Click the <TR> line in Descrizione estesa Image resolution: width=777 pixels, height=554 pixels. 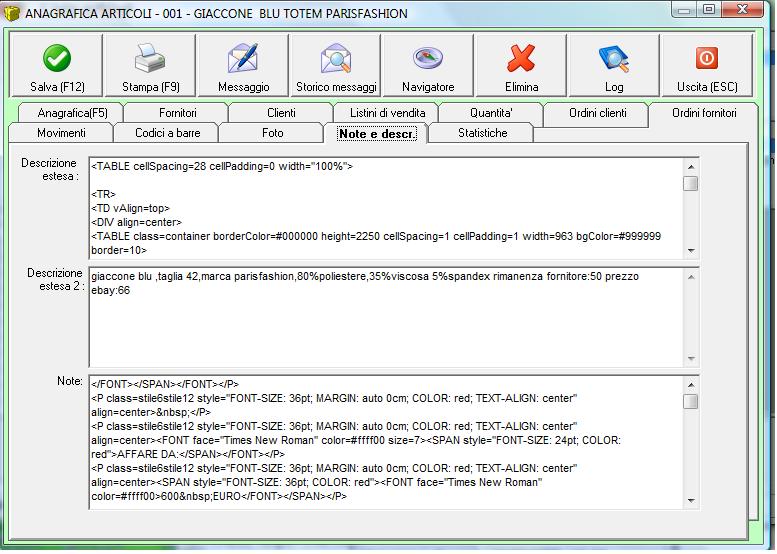pos(104,194)
